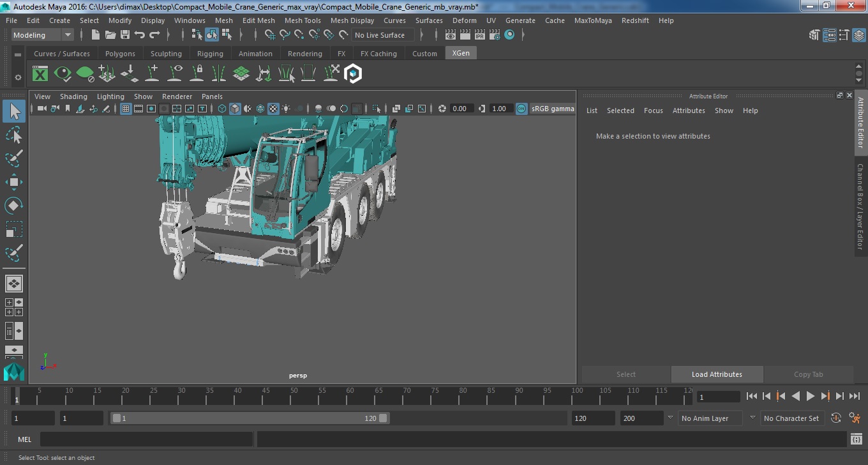
Task: Click XGen preview eye shelf icon
Action: (63, 74)
